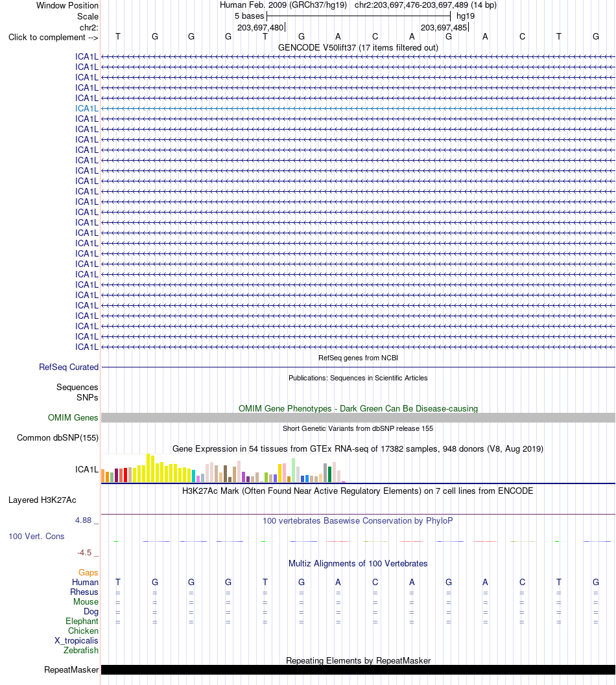Select the Scale track label
The image size is (616, 685).
(x=88, y=17)
